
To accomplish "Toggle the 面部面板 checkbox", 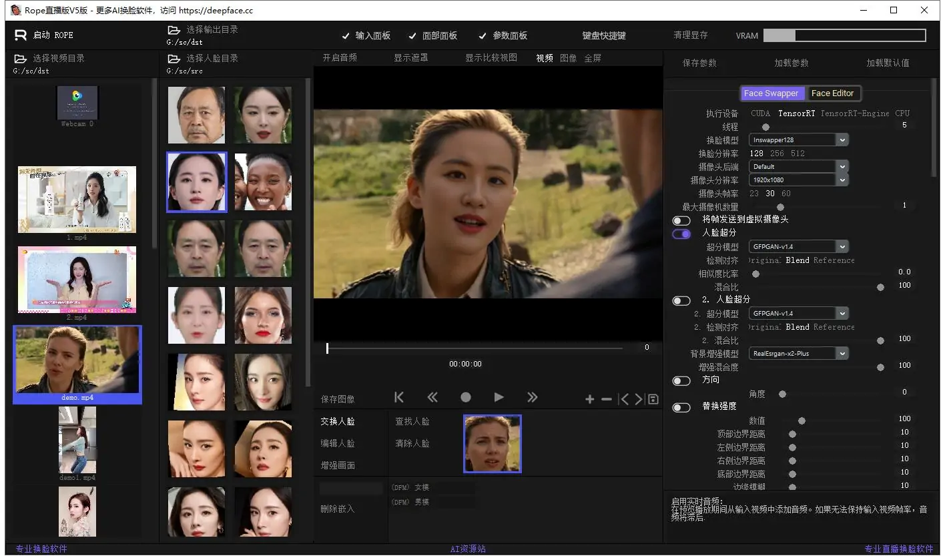I will pyautogui.click(x=432, y=35).
